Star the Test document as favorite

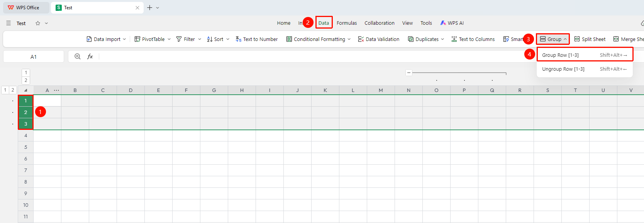[38, 23]
